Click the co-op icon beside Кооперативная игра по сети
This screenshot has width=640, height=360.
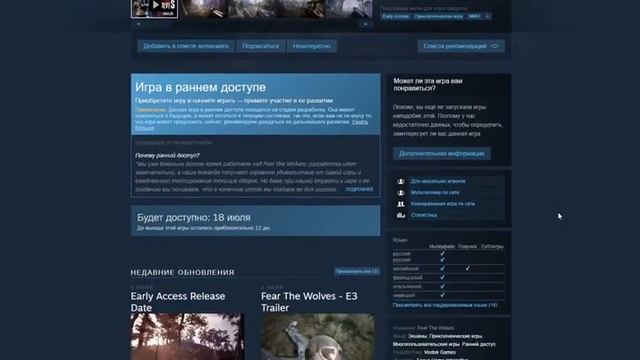401,204
